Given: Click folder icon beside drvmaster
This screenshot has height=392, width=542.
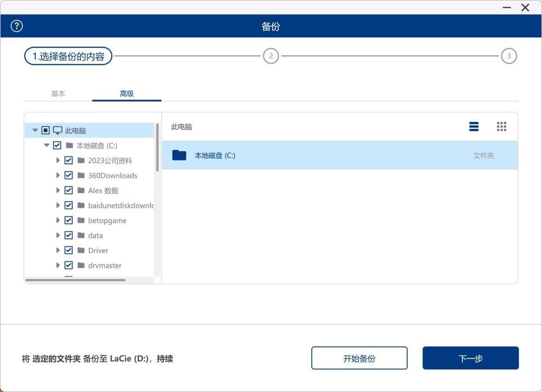Looking at the screenshot, I should click(81, 265).
